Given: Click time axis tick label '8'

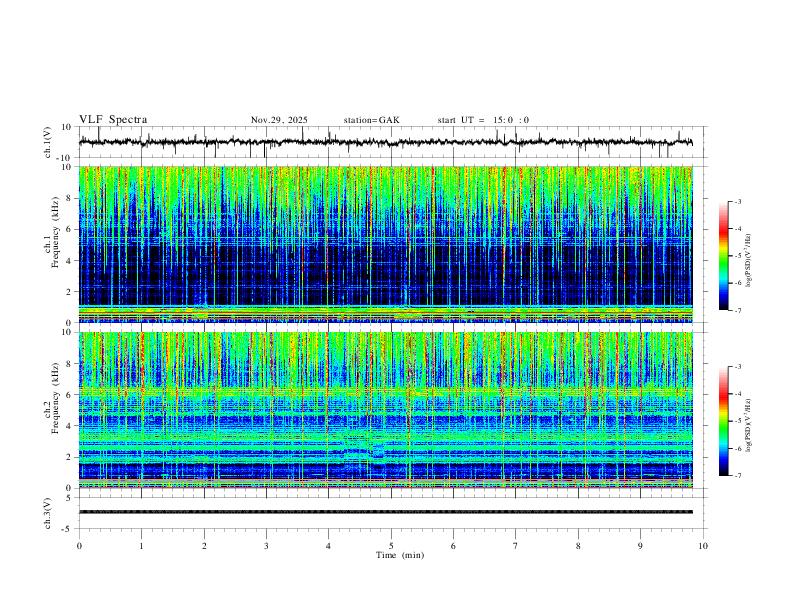Looking at the screenshot, I should [578, 546].
